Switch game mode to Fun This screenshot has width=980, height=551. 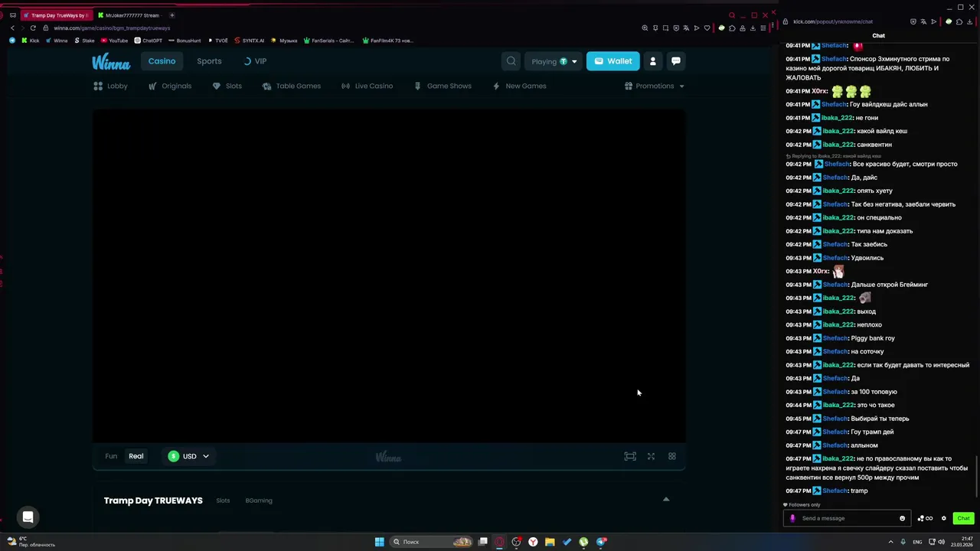pyautogui.click(x=111, y=456)
